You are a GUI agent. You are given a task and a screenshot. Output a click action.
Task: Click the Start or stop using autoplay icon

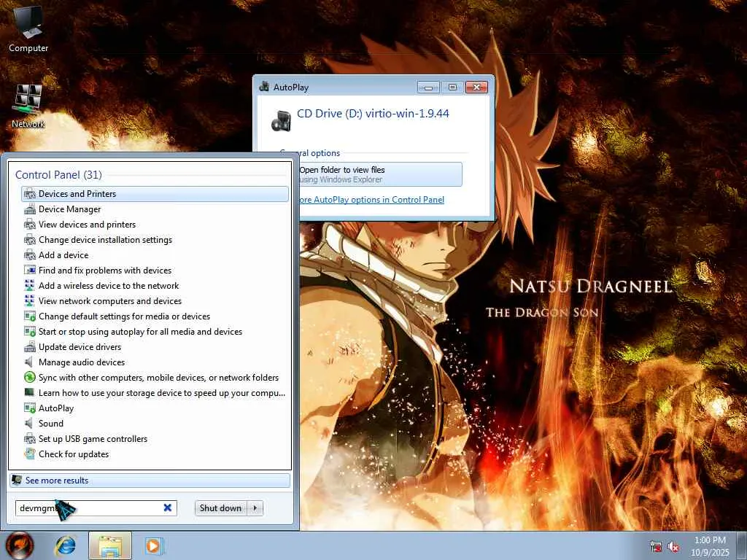tap(29, 332)
